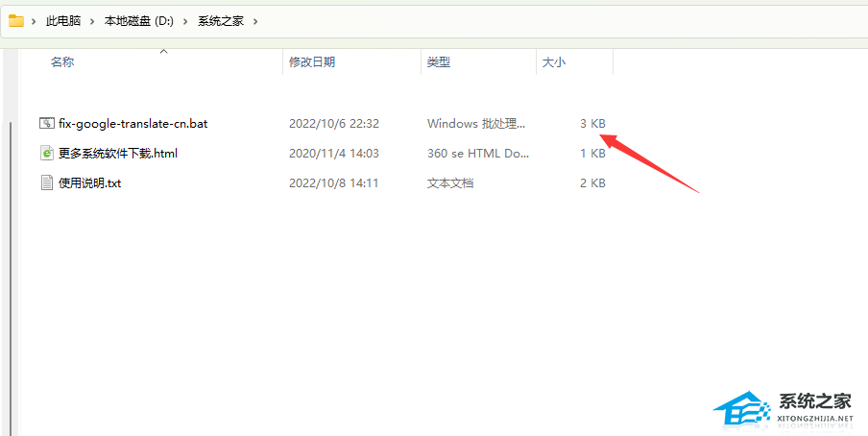
Task: Select the 更多系统软件下载.html file icon
Action: [x=46, y=153]
